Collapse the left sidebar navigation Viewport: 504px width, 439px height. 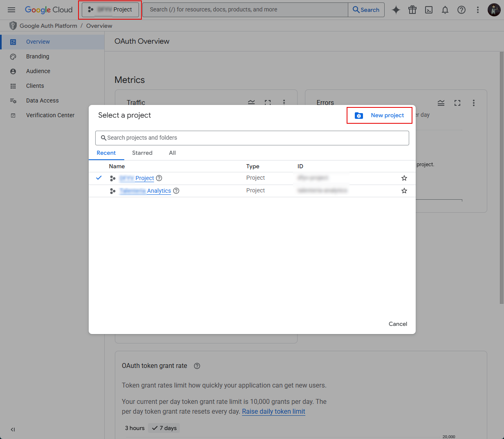pos(13,429)
